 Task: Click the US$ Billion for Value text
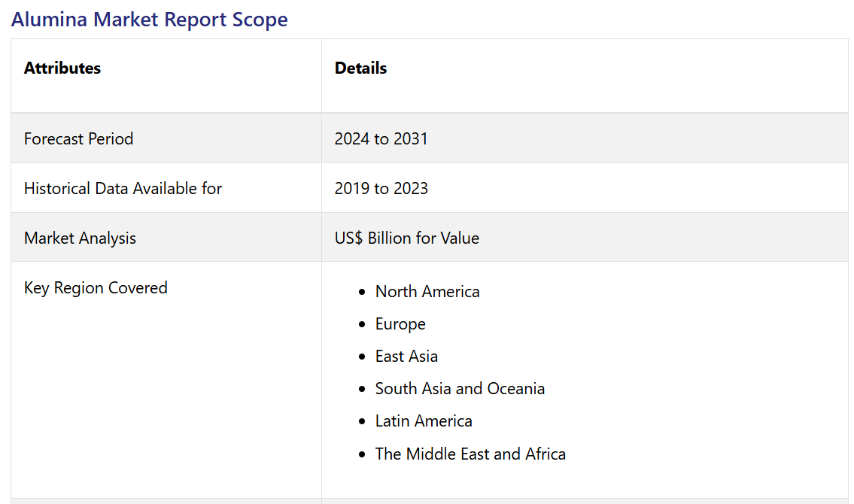(x=406, y=238)
